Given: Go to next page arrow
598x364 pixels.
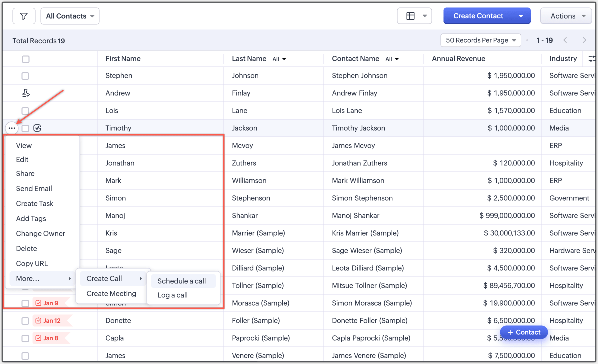Looking at the screenshot, I should 584,40.
